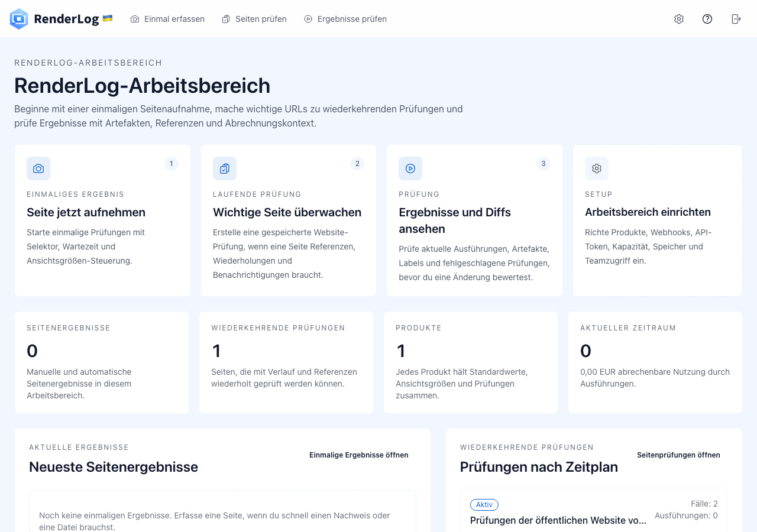Click the main 'RenderLog-Arbeitsbereich' page title

coord(142,86)
